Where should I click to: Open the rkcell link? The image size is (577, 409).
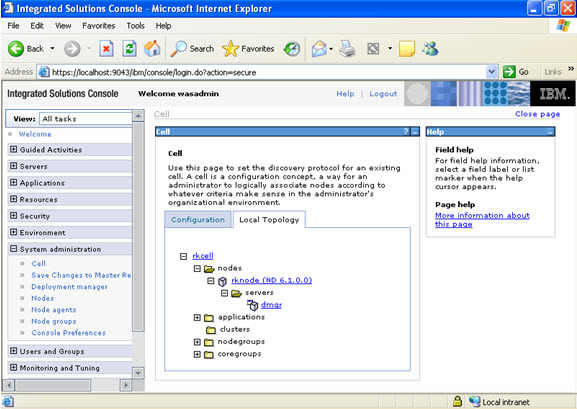coord(203,256)
